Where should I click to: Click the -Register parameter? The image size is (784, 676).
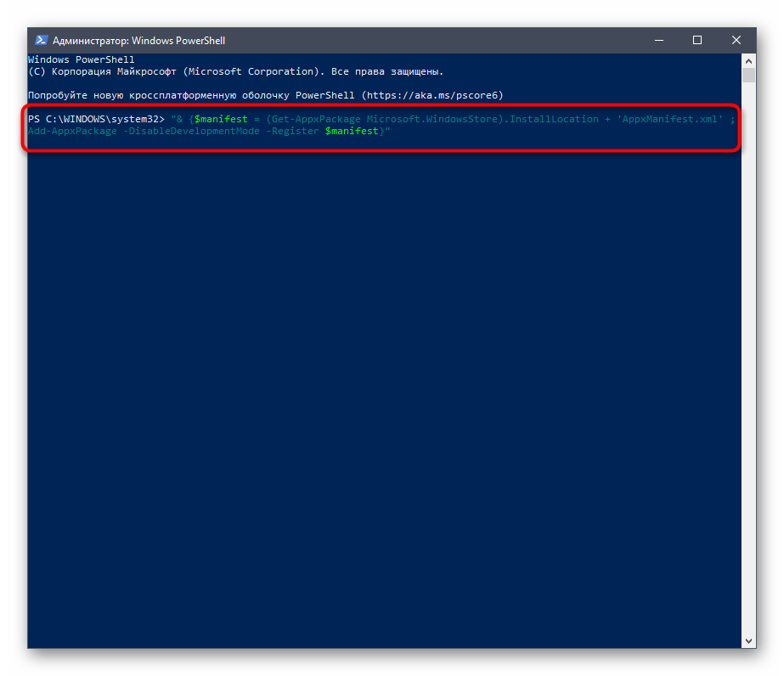click(293, 132)
